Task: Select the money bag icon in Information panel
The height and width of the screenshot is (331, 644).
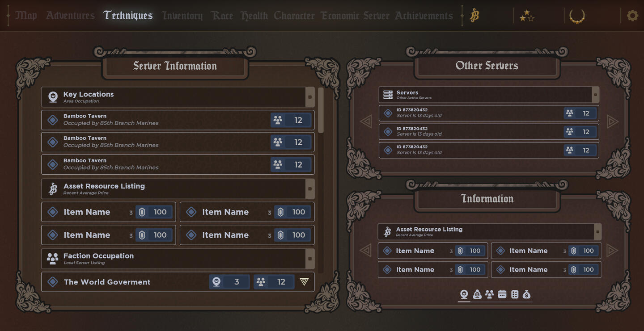Action: 526,294
